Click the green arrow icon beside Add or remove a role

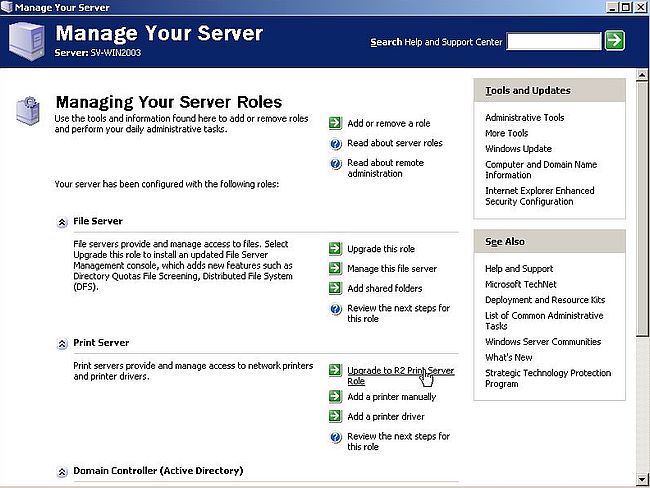click(x=335, y=123)
